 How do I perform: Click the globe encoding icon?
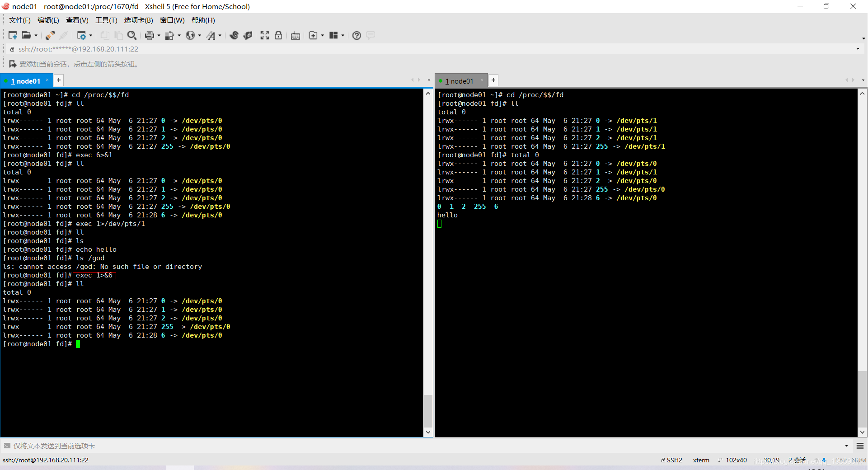(x=190, y=35)
